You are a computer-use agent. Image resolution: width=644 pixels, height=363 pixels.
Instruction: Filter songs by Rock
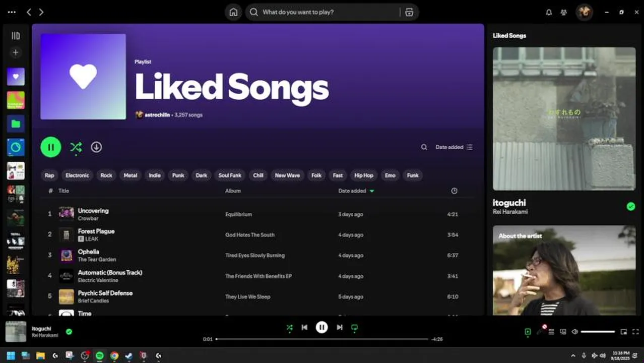(x=106, y=175)
